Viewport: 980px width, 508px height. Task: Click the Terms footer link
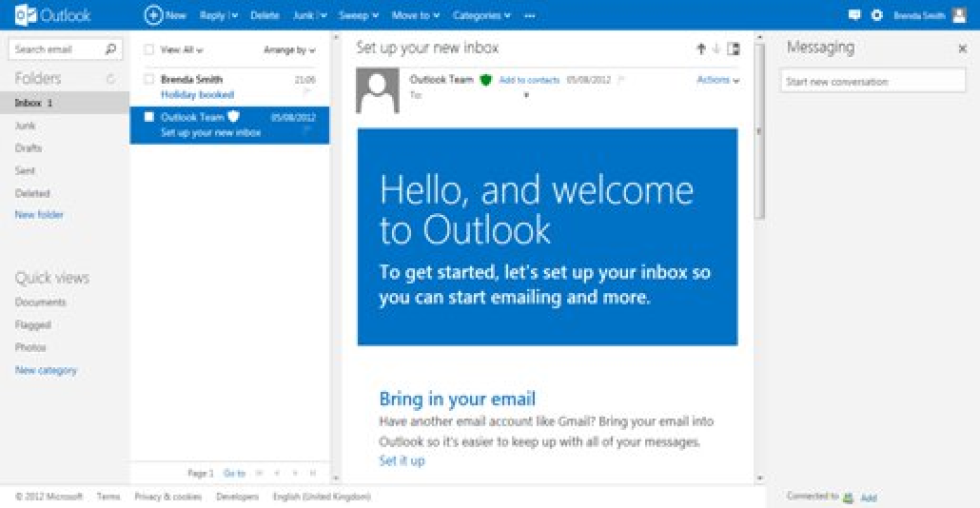click(108, 496)
